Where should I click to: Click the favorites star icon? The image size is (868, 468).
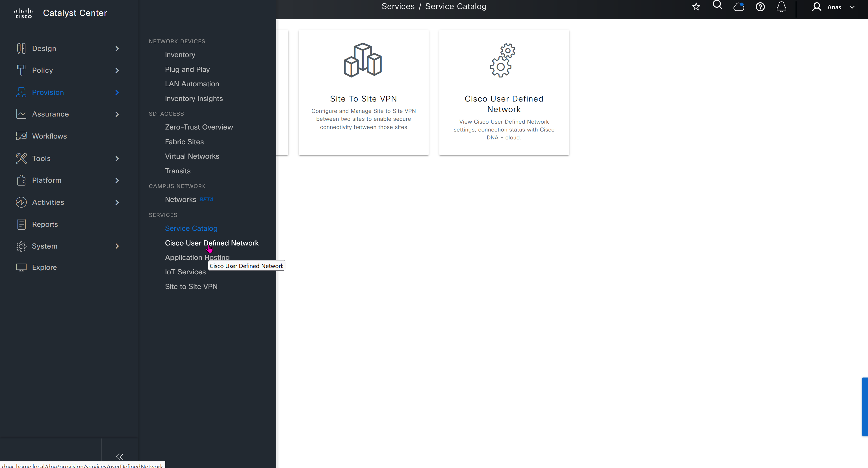(696, 7)
